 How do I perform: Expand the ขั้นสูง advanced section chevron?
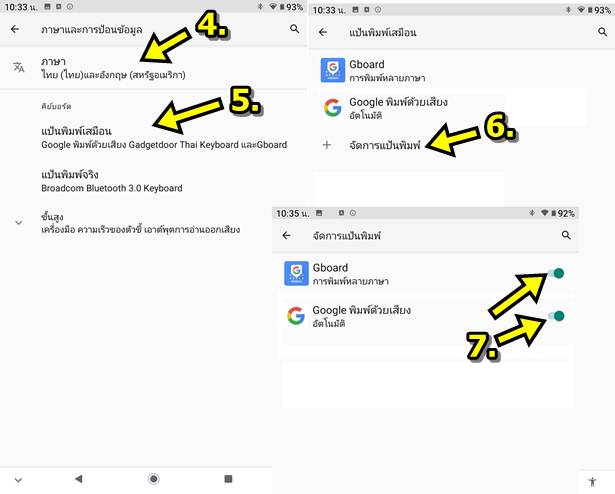point(18,223)
